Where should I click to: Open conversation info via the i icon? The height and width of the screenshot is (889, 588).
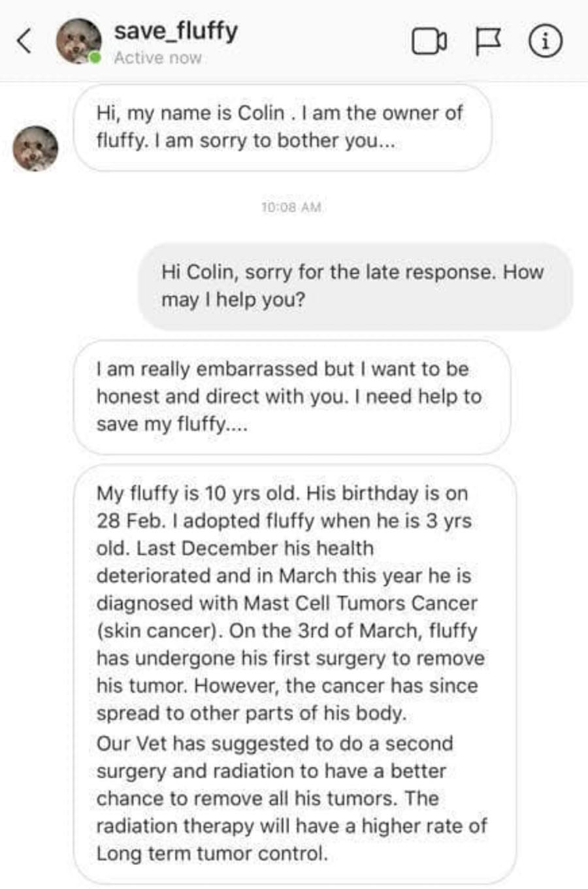pos(544,42)
